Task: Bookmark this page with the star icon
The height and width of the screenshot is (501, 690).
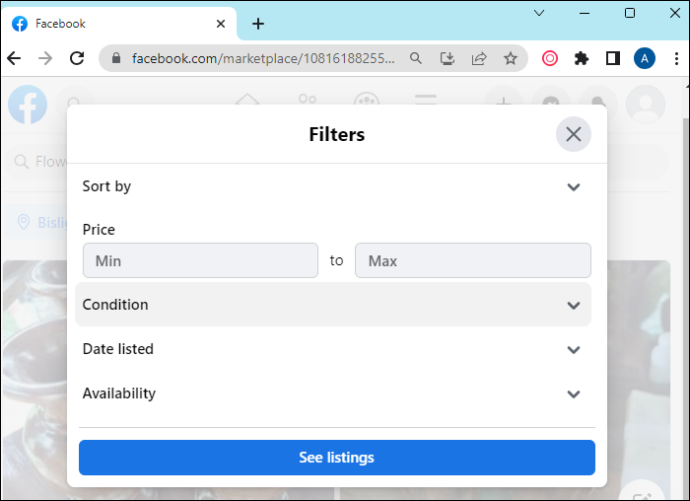Action: pyautogui.click(x=510, y=58)
